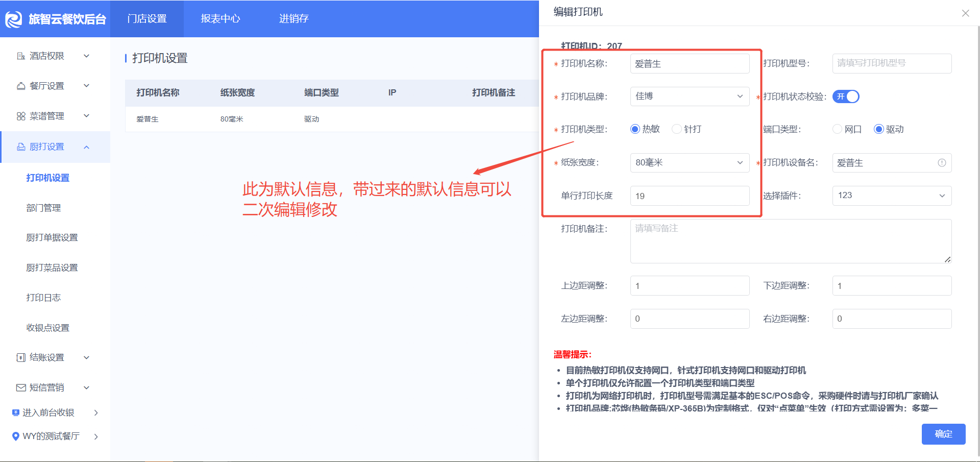Viewport: 980px width, 462px height.
Task: Click the 打印机名称 column header
Action: pyautogui.click(x=158, y=93)
